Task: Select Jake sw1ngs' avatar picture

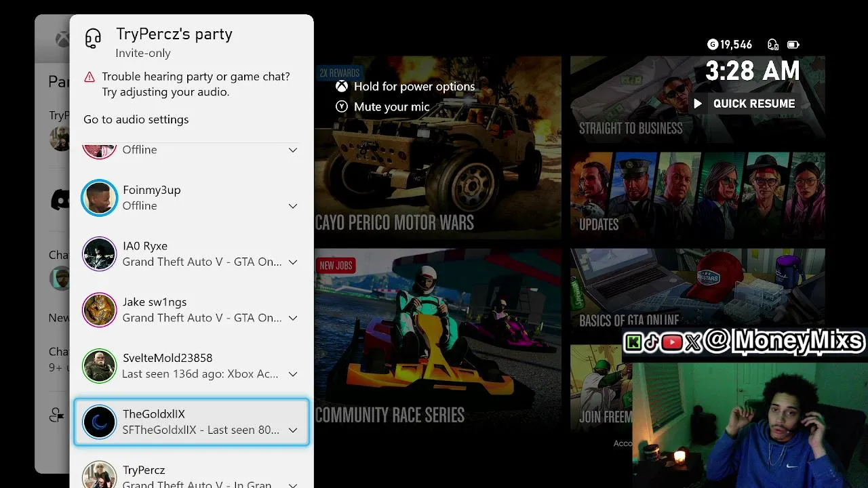Action: (x=99, y=310)
